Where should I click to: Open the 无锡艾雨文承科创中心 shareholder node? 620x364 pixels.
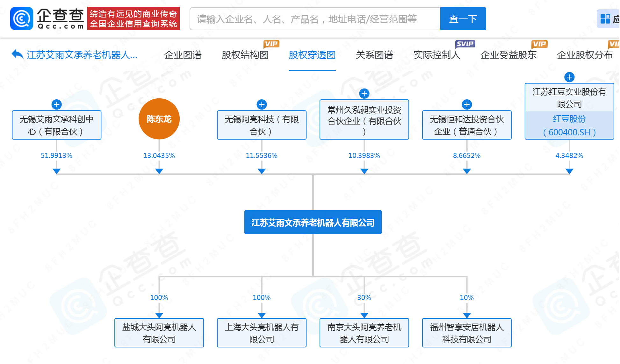[x=56, y=125]
